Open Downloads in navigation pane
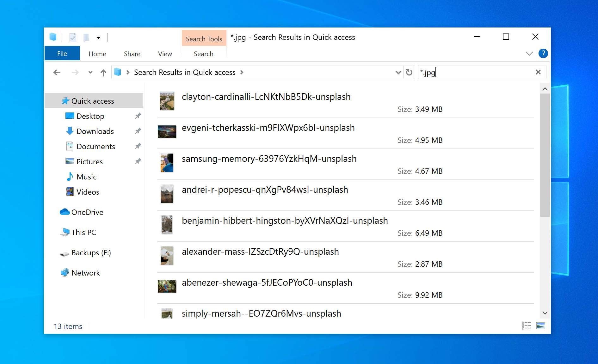 click(95, 131)
